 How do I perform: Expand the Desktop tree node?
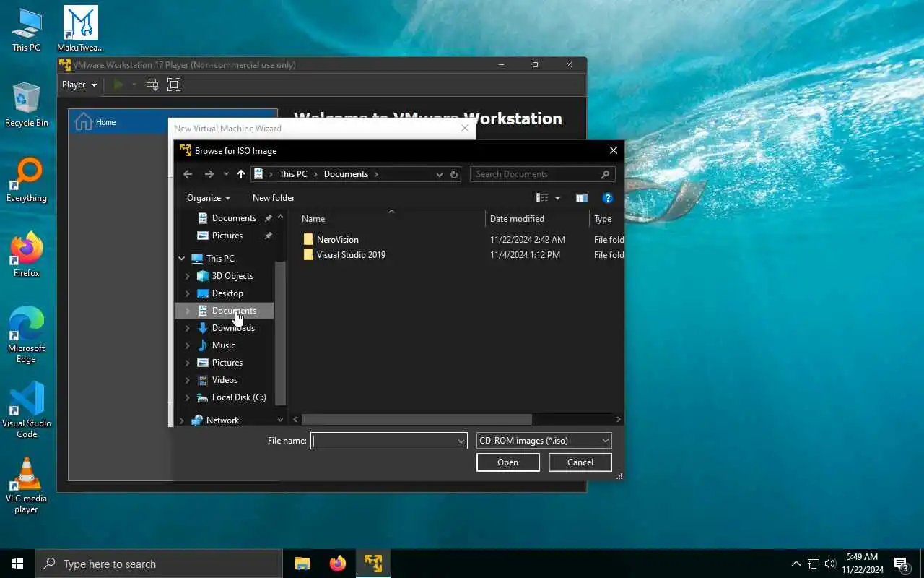tap(188, 293)
